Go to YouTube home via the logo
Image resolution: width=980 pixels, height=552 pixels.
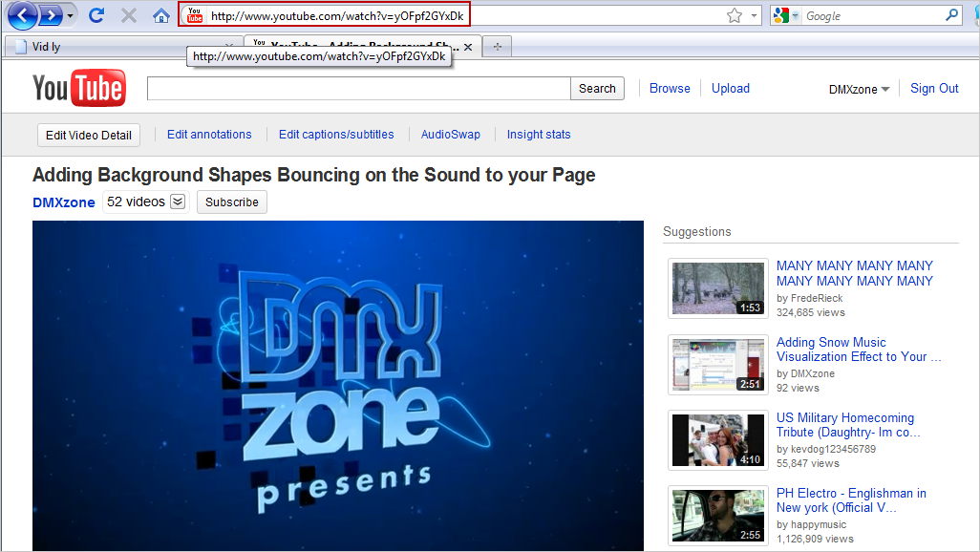click(79, 88)
